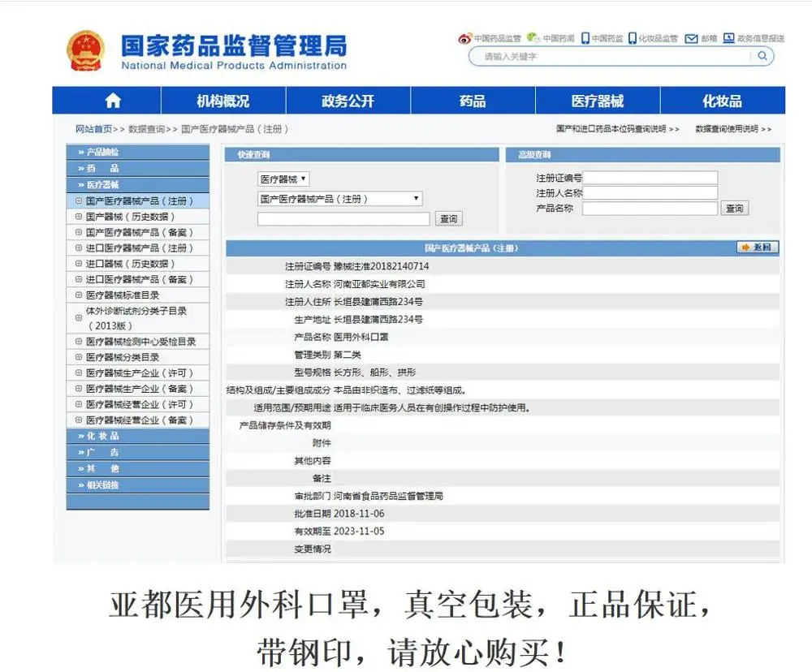Open the 政务公开 menu
This screenshot has width=812, height=672.
[x=348, y=101]
